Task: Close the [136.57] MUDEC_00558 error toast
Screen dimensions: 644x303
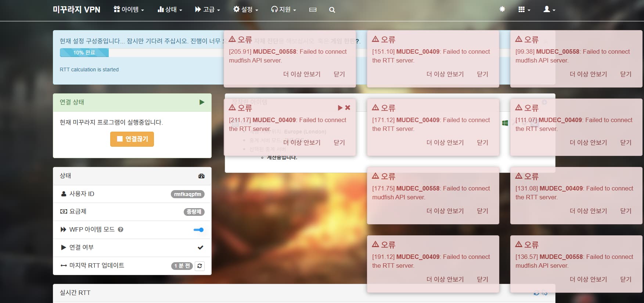Action: [x=626, y=279]
